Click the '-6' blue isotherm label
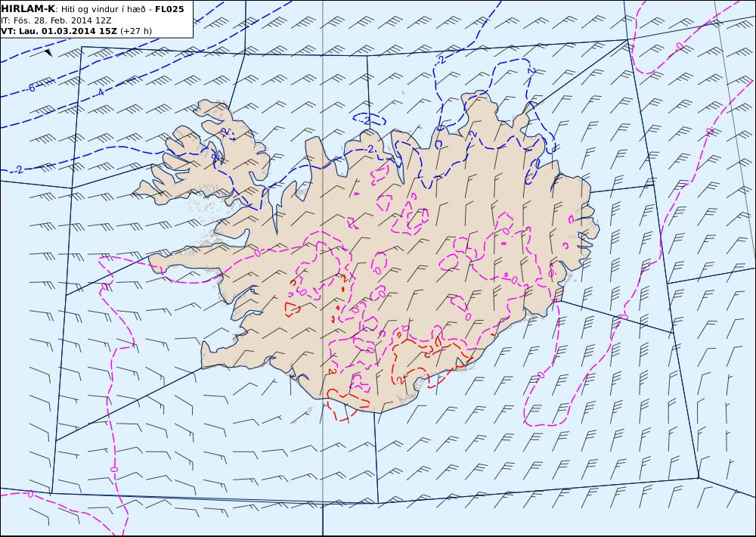 coord(31,88)
